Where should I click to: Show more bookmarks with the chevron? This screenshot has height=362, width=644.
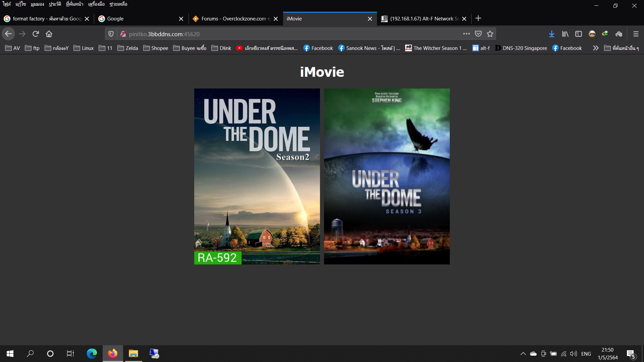point(596,48)
